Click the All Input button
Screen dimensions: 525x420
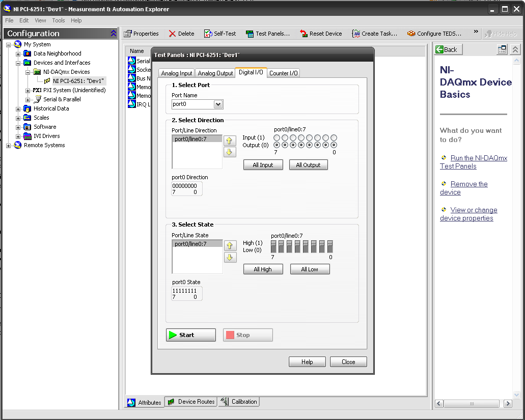point(263,165)
